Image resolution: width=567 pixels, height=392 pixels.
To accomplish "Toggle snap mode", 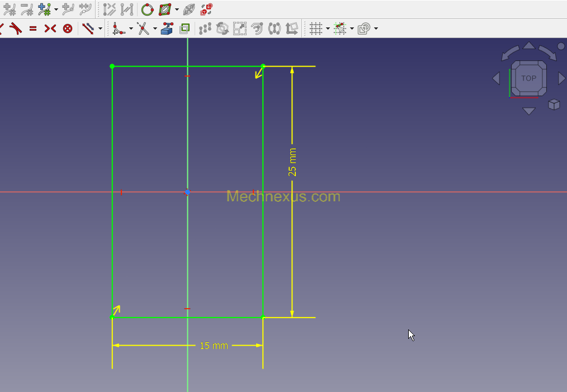I will pyautogui.click(x=340, y=28).
